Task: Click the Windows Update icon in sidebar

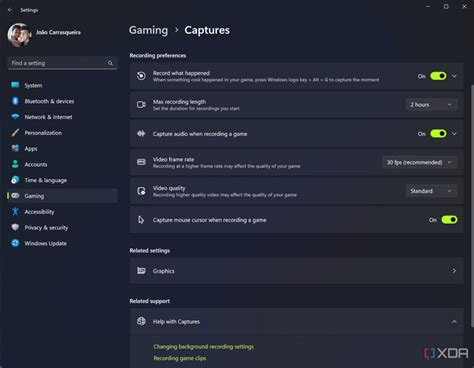Action: coord(15,243)
